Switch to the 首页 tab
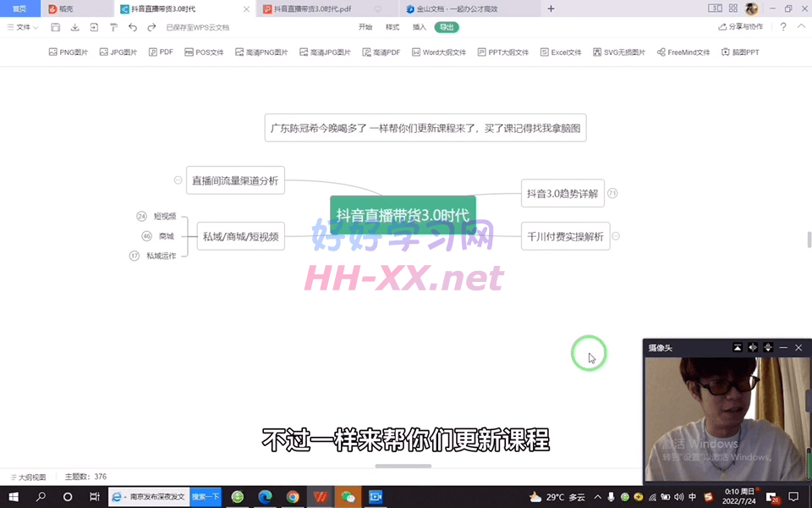The width and height of the screenshot is (812, 508). coord(19,8)
